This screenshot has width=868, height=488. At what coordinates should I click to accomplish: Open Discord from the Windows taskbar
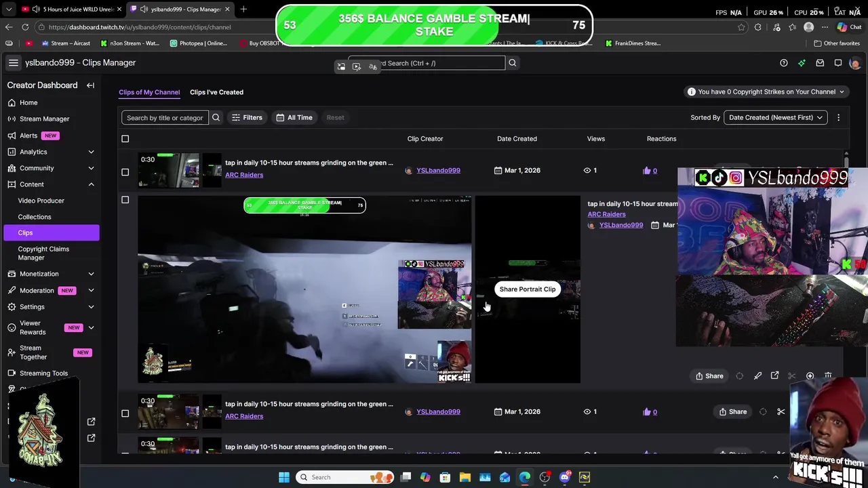(x=565, y=477)
